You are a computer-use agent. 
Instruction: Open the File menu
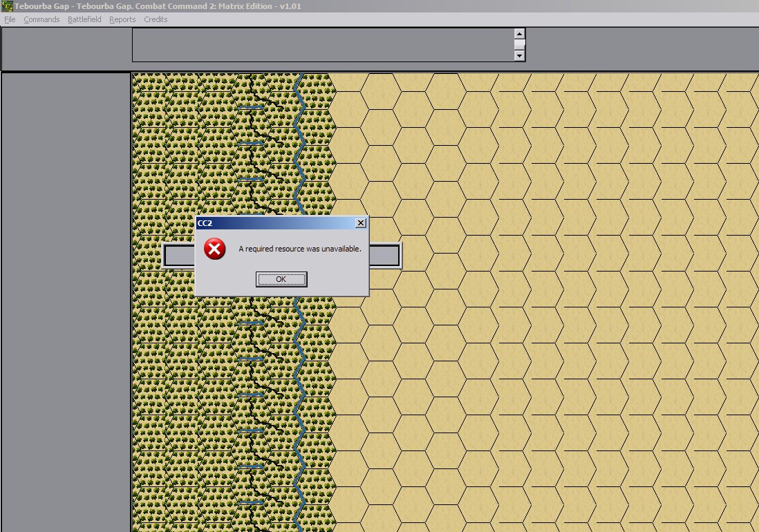(x=10, y=19)
